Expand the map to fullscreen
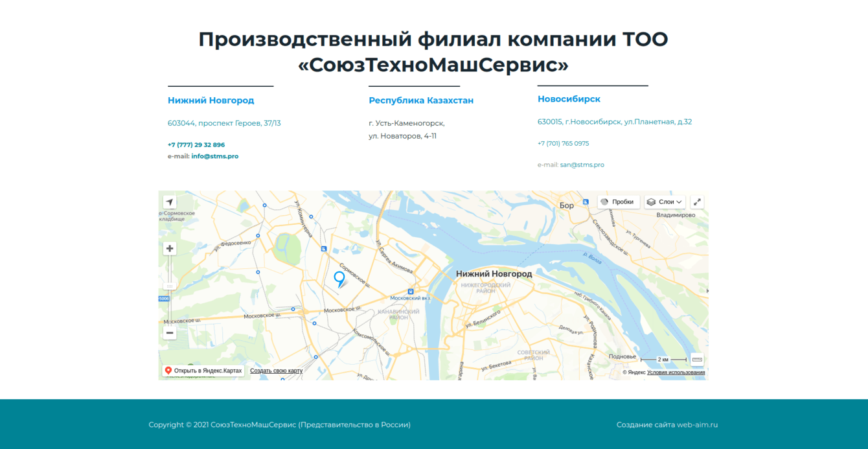 [x=697, y=202]
